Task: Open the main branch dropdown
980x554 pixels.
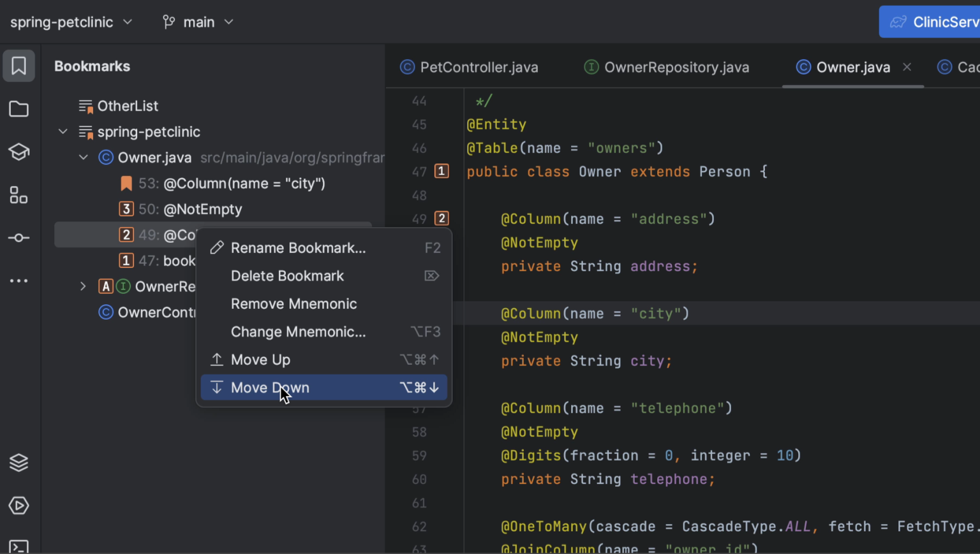Action: pos(198,21)
